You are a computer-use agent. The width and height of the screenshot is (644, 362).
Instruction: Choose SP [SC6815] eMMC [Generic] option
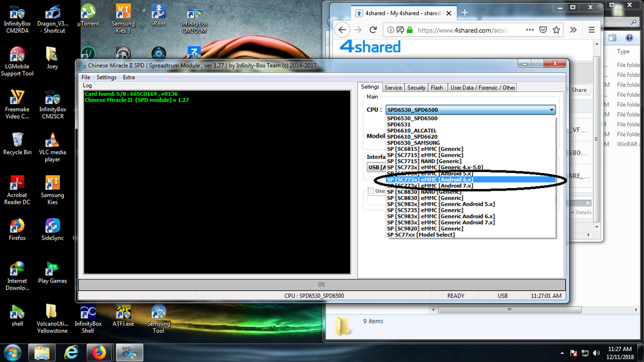[x=471, y=149]
